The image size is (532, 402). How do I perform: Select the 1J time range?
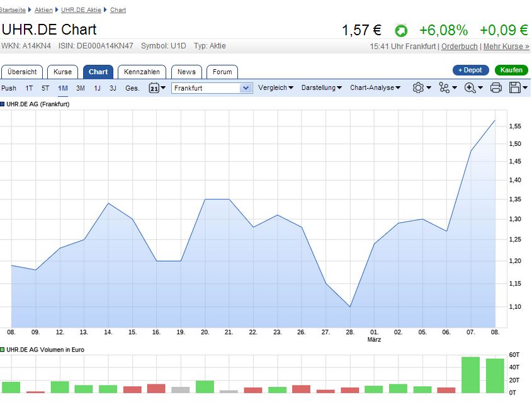98,88
